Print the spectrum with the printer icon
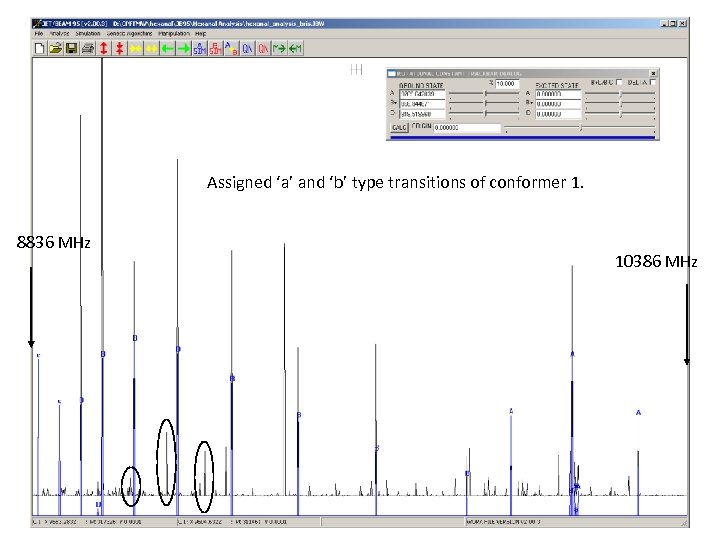Screen dimensions: 720x540 (x=88, y=48)
